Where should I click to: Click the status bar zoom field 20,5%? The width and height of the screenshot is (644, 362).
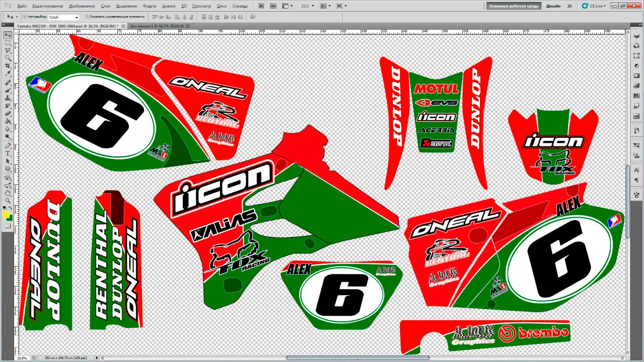pos(23,358)
